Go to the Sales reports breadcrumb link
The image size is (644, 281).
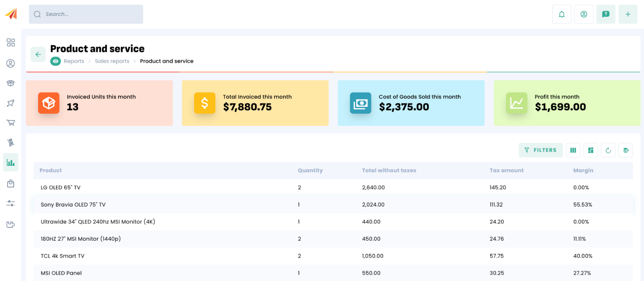112,61
